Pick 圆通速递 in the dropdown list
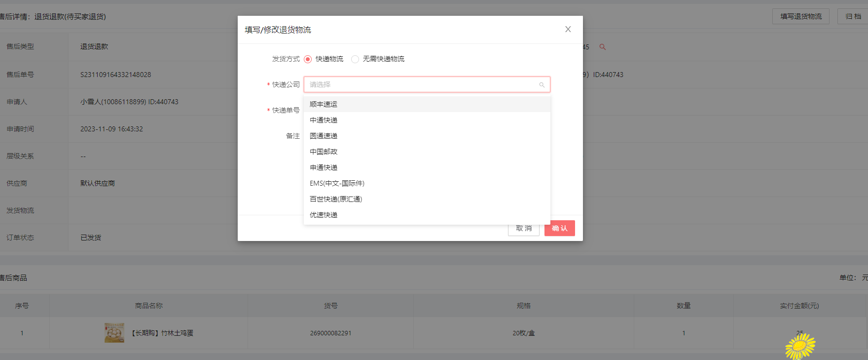The image size is (868, 360). point(324,136)
